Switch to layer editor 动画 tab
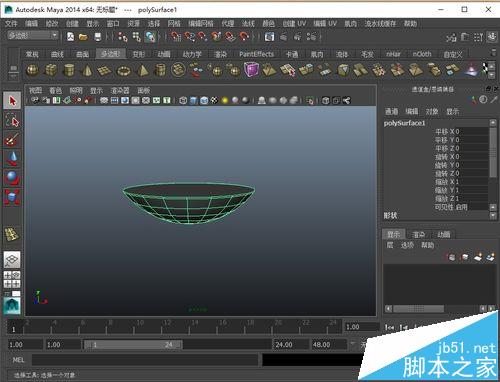 (444, 234)
